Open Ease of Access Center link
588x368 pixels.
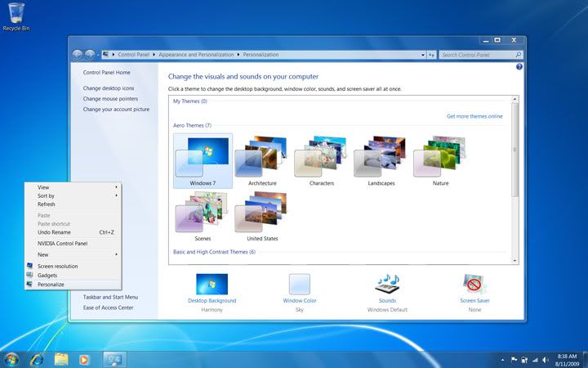(x=108, y=307)
